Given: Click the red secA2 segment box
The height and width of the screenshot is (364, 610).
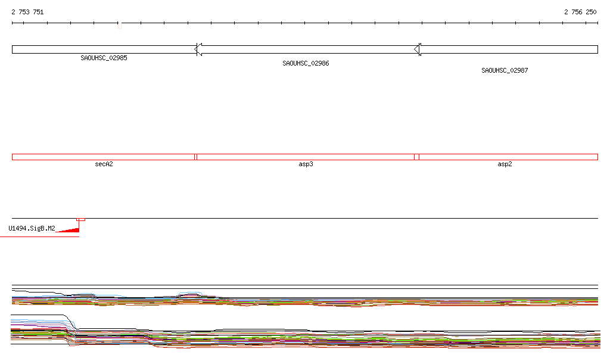Looking at the screenshot, I should point(104,157).
